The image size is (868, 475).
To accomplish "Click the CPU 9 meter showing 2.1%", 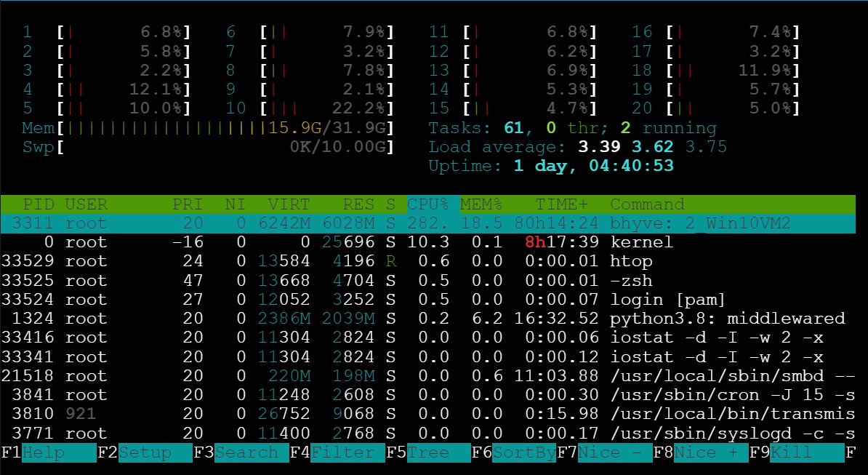I will click(x=310, y=89).
